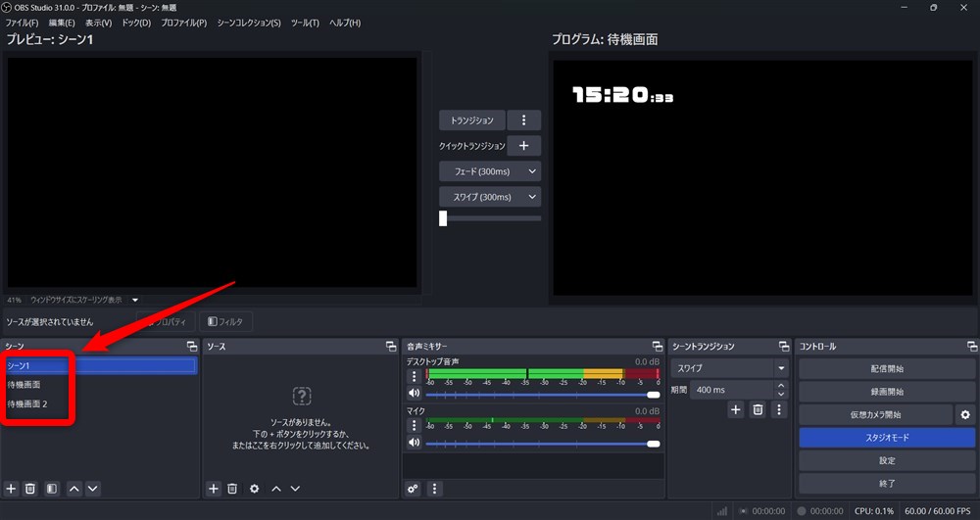Start recording with 録画開始
This screenshot has height=520, width=980.
point(887,392)
